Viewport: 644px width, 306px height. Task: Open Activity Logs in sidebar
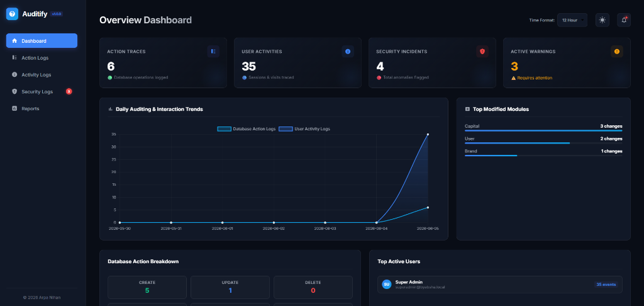(x=42, y=74)
